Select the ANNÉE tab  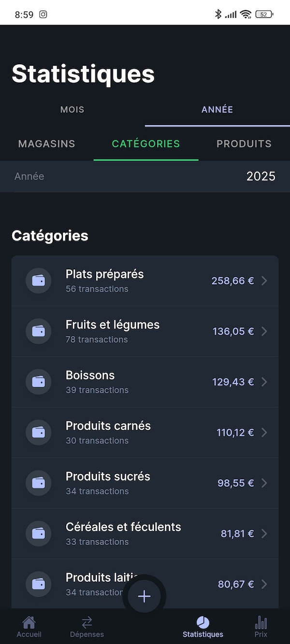(217, 110)
